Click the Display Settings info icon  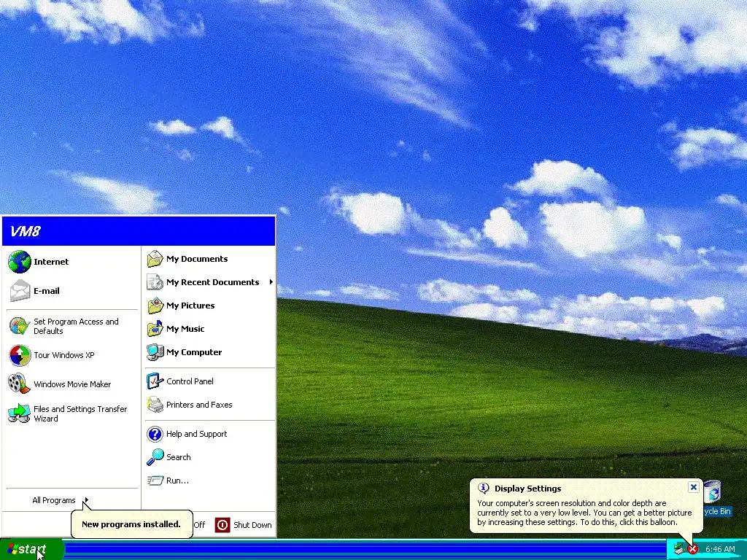coord(484,488)
